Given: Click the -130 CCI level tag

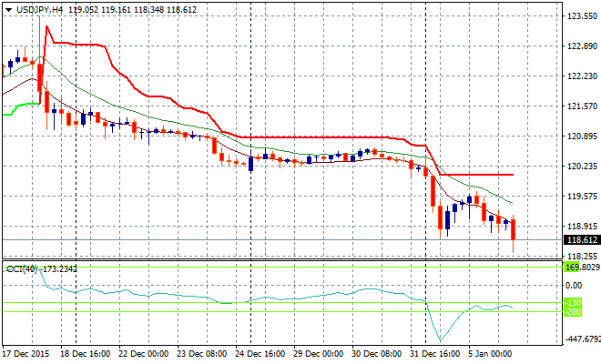Looking at the screenshot, I should click(x=573, y=303).
